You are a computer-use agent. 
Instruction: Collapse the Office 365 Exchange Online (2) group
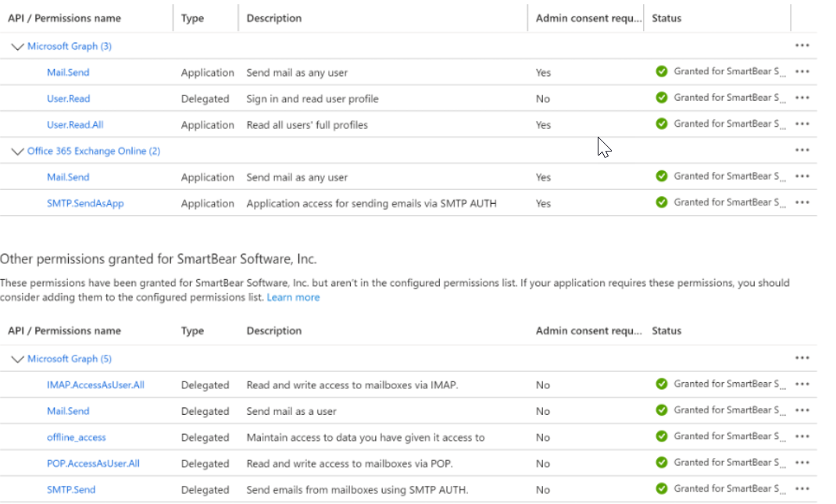coord(17,152)
